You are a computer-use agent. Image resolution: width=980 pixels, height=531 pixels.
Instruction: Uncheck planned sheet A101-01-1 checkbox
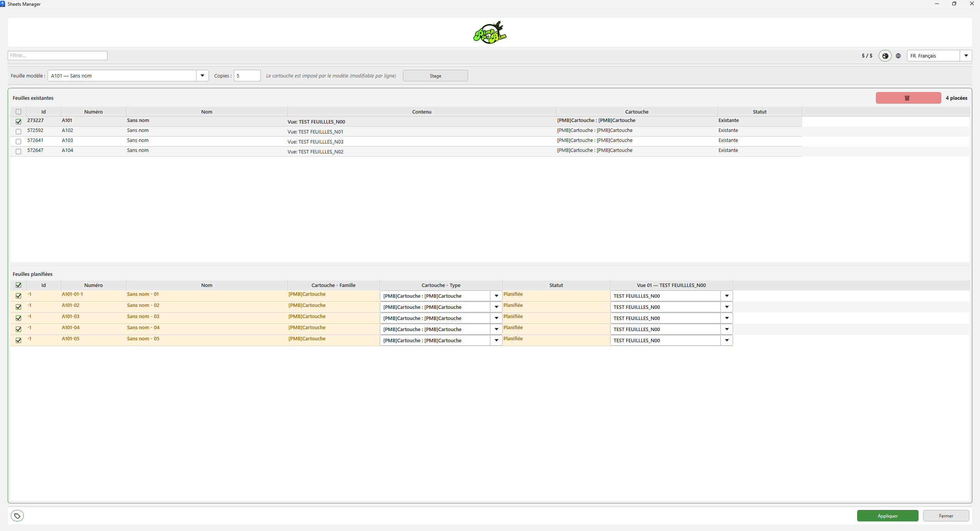(x=18, y=296)
